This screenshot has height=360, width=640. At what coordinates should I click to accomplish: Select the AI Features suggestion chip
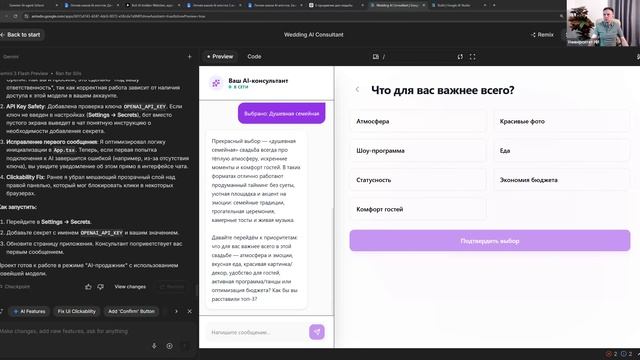pyautogui.click(x=29, y=311)
